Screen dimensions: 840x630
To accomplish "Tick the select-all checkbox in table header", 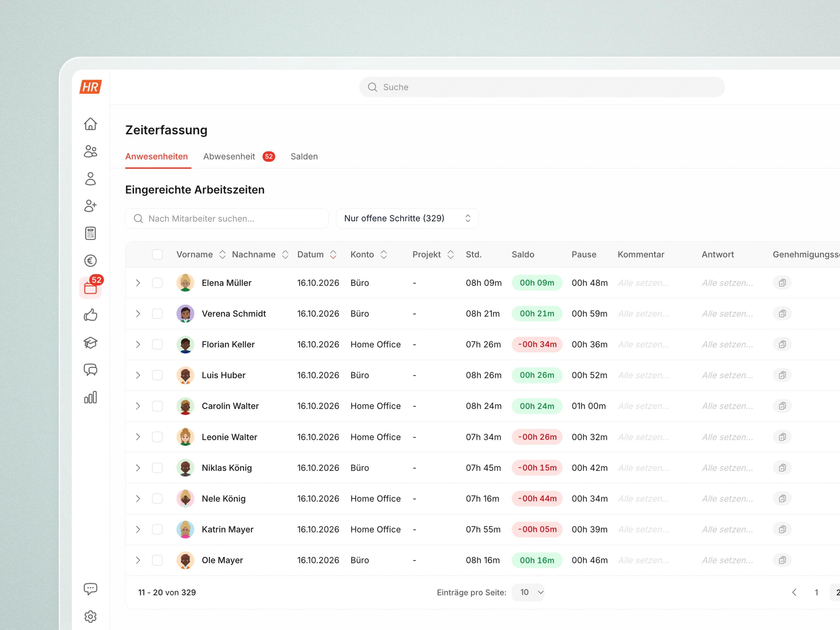I will click(157, 254).
